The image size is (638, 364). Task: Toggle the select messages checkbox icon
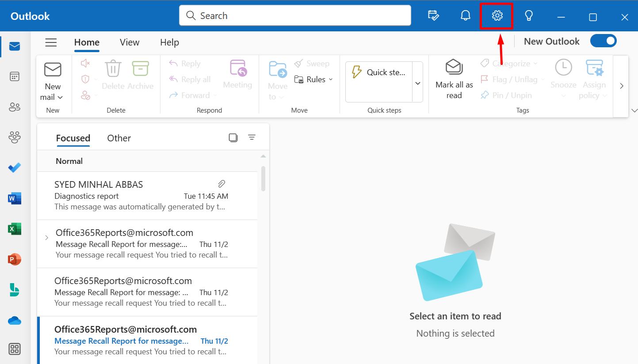pyautogui.click(x=233, y=138)
